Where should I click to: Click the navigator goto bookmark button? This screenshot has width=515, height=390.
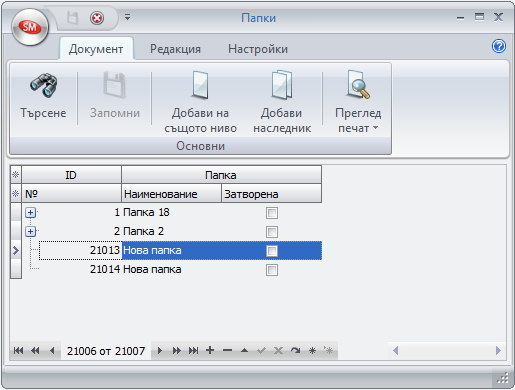[329, 351]
